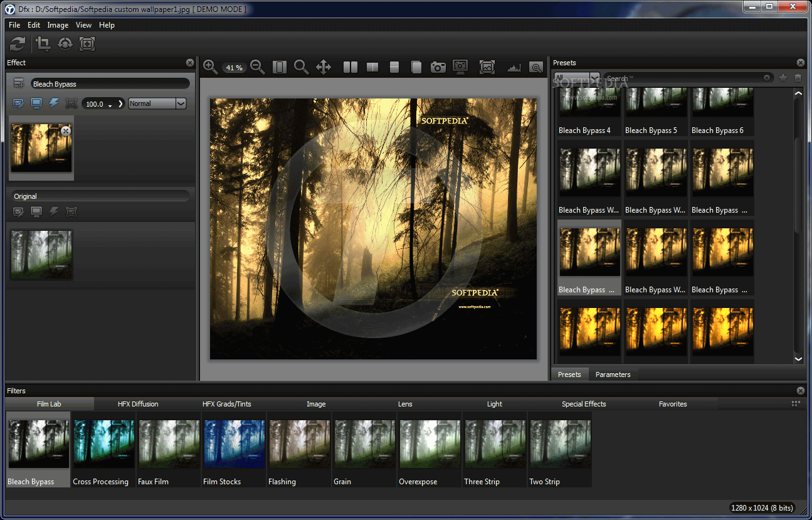Image resolution: width=812 pixels, height=520 pixels.
Task: Open the Help menu
Action: coord(107,25)
